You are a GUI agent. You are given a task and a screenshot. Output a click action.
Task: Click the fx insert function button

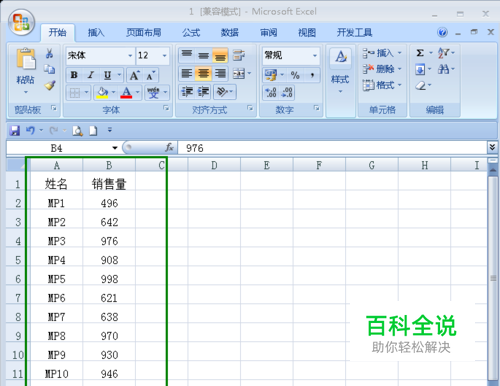tap(169, 147)
